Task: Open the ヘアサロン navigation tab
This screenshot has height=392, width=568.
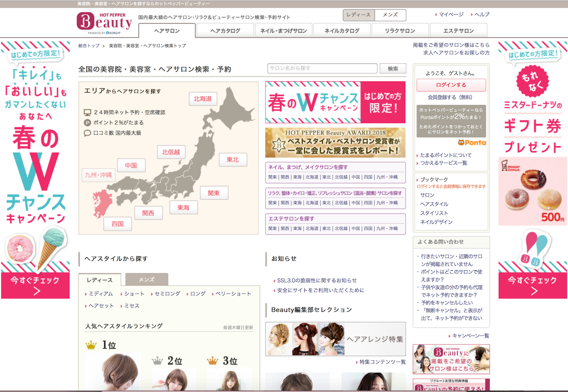Action: 167,31
